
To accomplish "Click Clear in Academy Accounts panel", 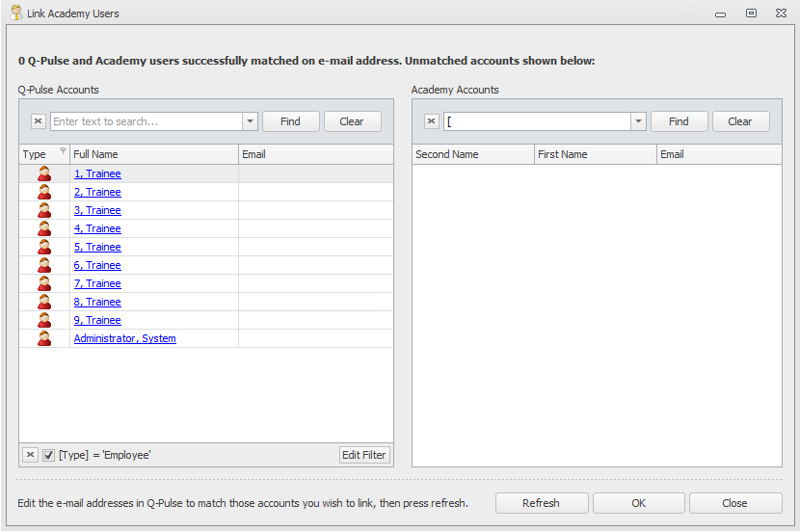I will 740,121.
